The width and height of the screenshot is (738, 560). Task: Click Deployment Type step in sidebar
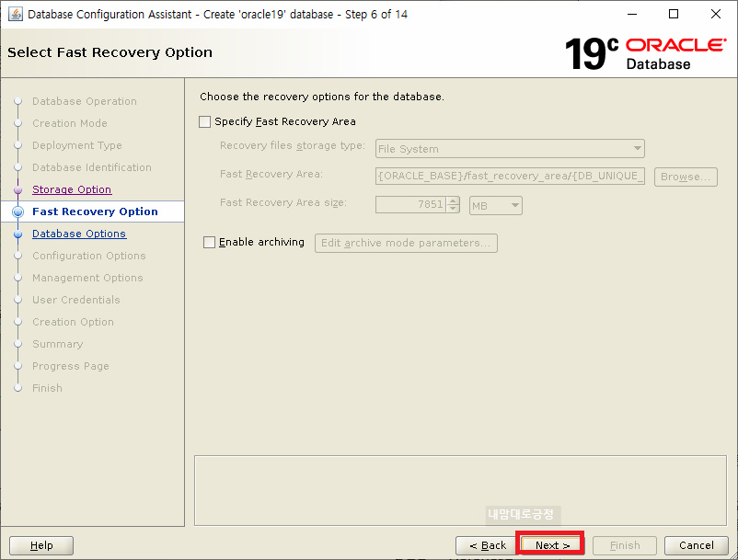click(76, 145)
